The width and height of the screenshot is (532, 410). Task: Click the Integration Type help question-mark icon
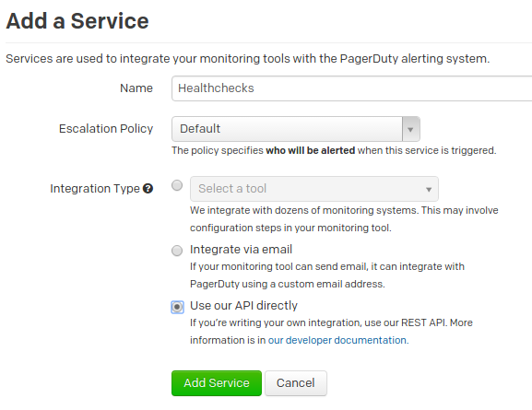click(148, 188)
